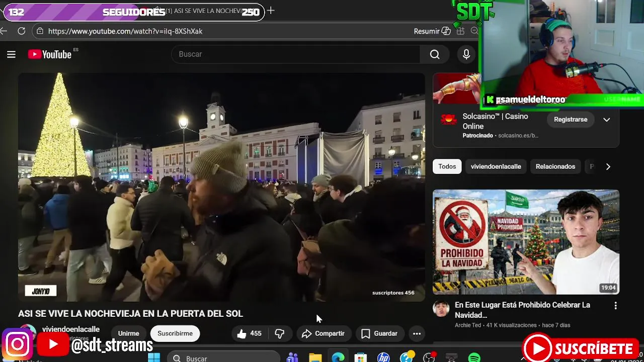Subscribe with the Suscribirme button
Image resolution: width=644 pixels, height=362 pixels.
coord(175,333)
